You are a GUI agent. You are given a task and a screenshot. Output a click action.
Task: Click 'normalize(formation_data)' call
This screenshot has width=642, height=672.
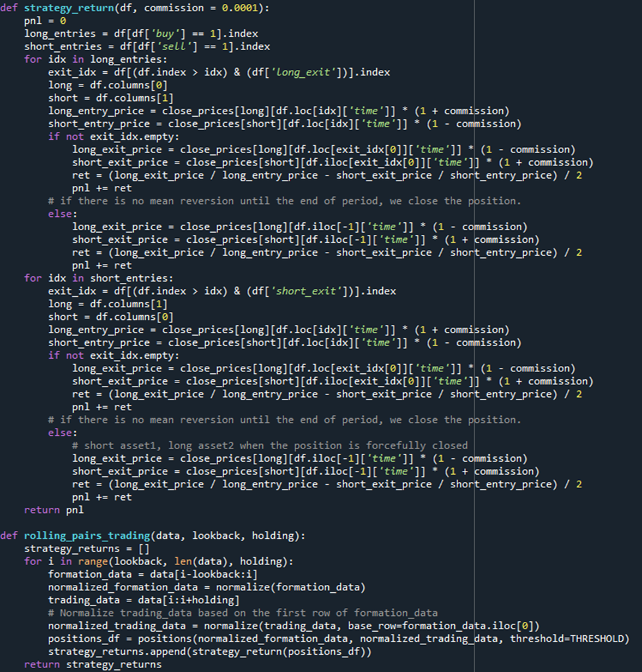click(x=291, y=587)
